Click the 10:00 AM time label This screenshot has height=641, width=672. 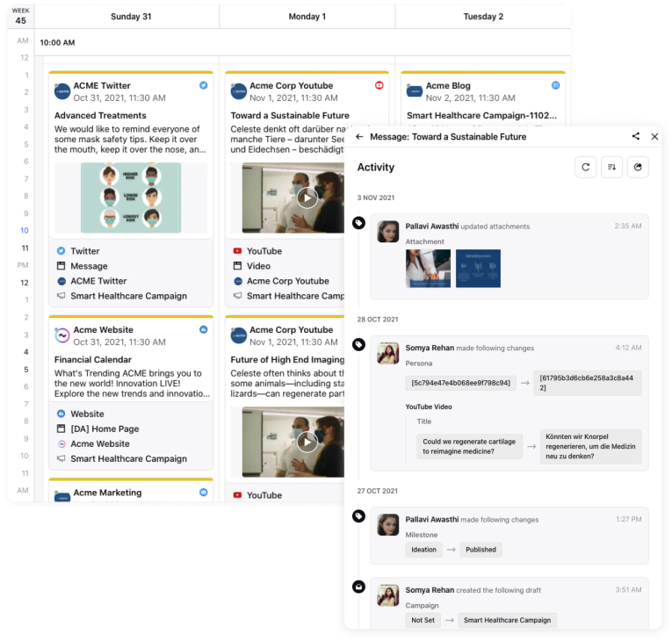[57, 42]
